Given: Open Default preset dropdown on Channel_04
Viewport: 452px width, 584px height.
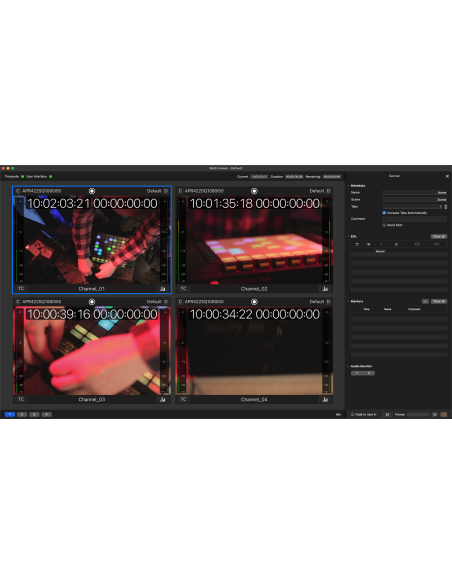Looking at the screenshot, I should coord(316,302).
